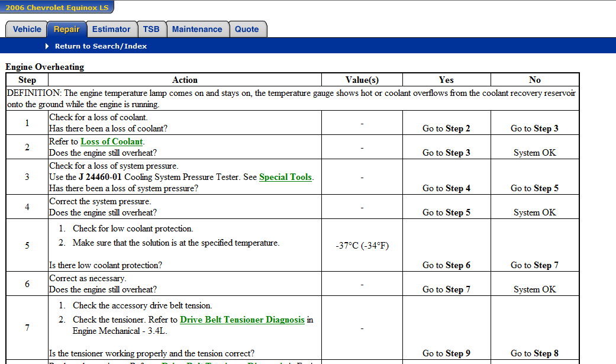Click the 2006 Chevrolet Equinox LS vehicle label

point(57,7)
